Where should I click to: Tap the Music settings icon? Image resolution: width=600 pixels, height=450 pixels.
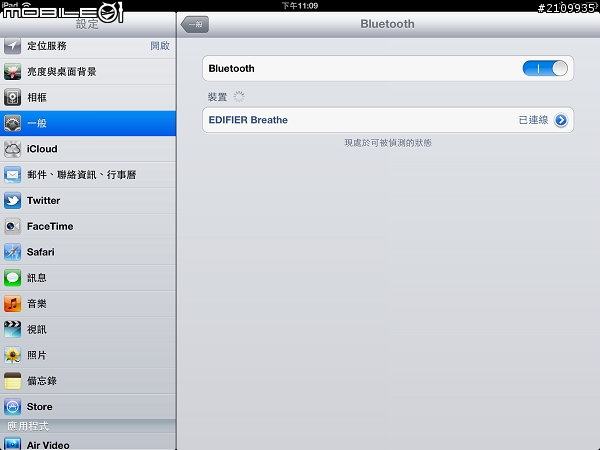[x=13, y=303]
